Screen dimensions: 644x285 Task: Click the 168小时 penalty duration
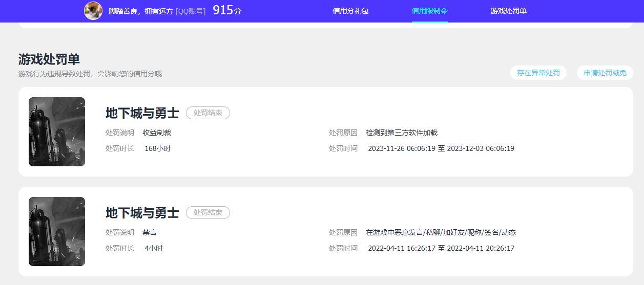pos(157,148)
